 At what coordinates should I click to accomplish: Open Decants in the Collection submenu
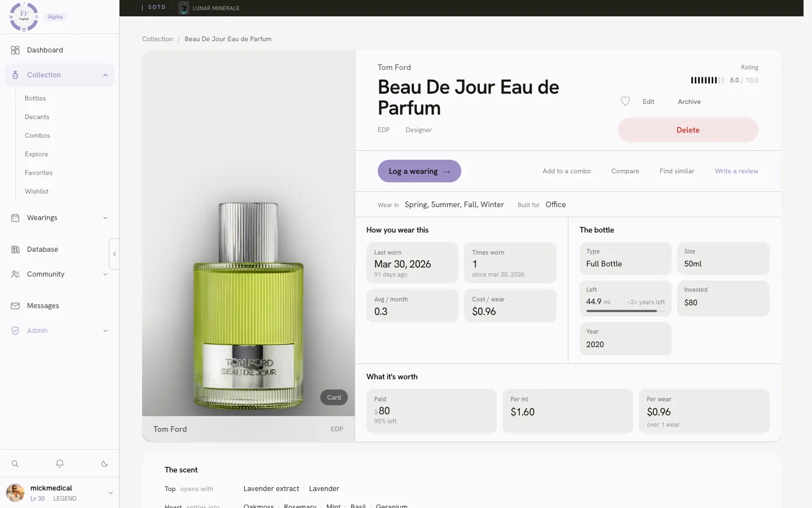pos(37,117)
